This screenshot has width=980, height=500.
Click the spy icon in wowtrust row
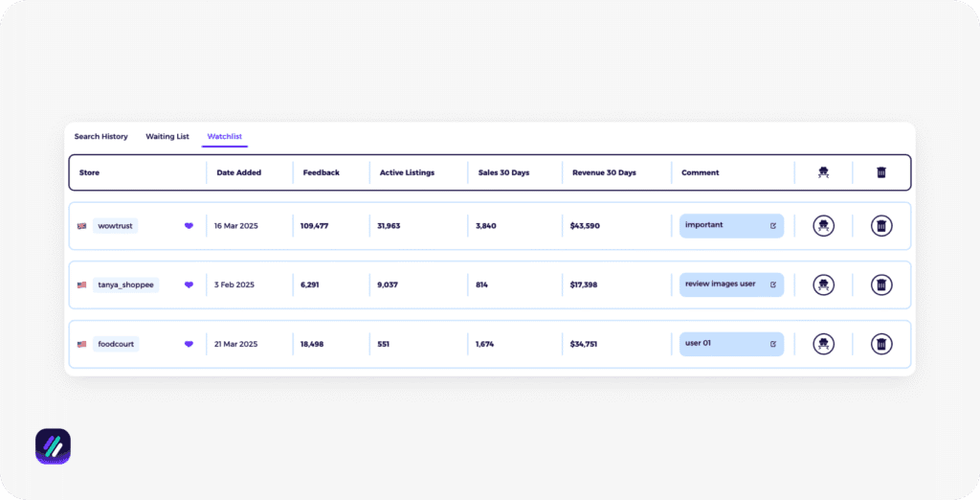click(x=823, y=226)
